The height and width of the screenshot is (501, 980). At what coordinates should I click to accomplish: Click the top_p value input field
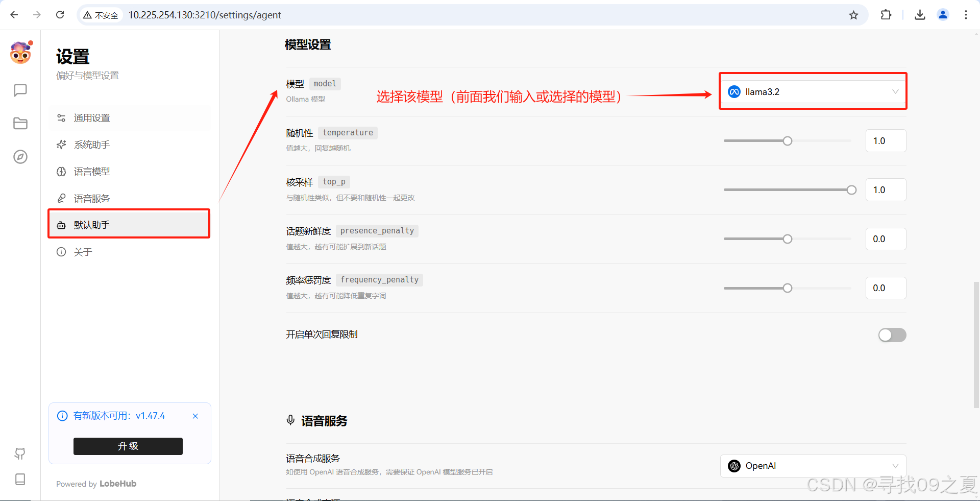click(x=886, y=190)
